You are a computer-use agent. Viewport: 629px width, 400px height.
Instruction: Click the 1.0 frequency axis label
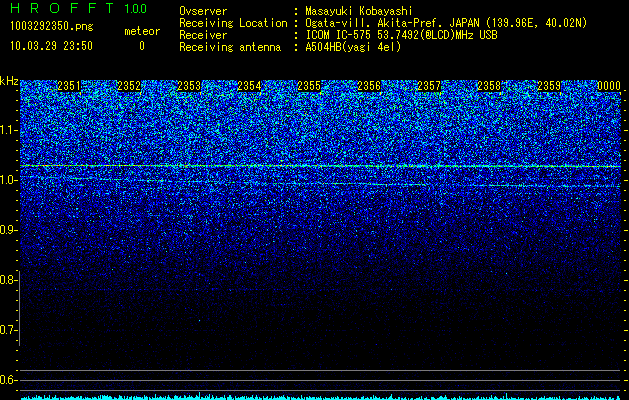tap(8, 180)
